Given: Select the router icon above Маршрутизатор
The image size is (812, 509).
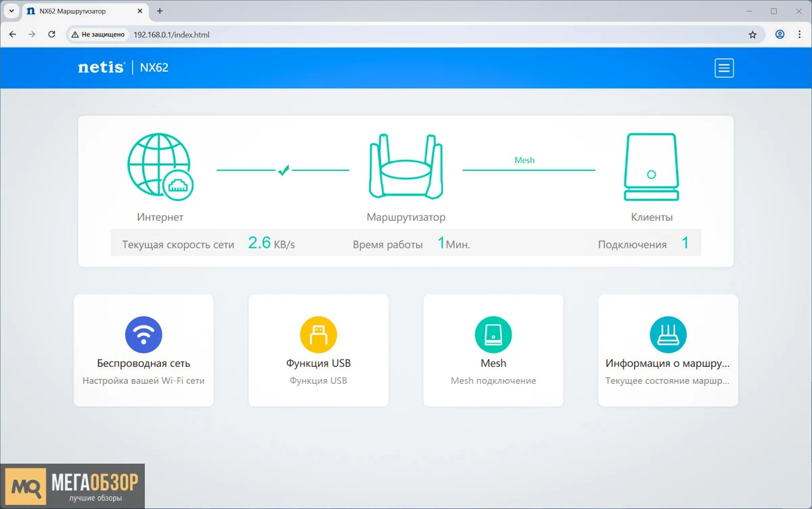Looking at the screenshot, I should 406,167.
